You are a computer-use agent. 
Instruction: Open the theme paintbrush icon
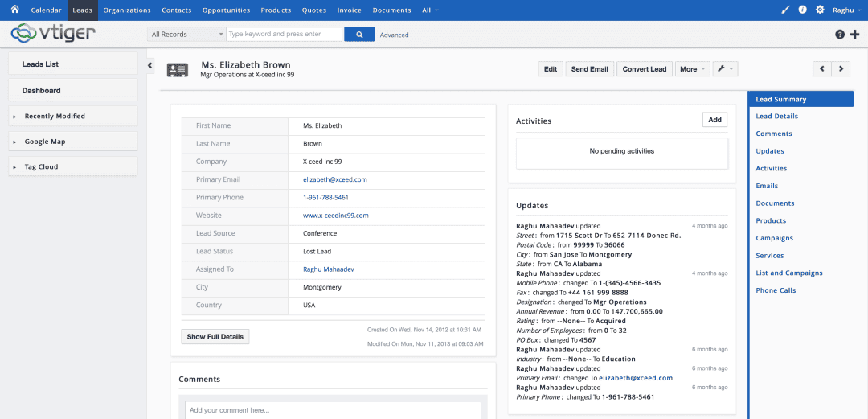pos(786,10)
